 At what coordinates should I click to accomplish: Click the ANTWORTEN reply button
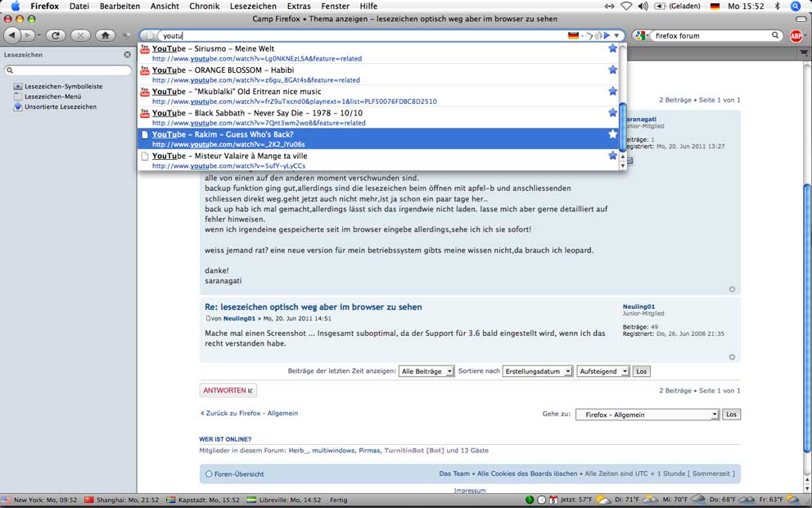(228, 390)
